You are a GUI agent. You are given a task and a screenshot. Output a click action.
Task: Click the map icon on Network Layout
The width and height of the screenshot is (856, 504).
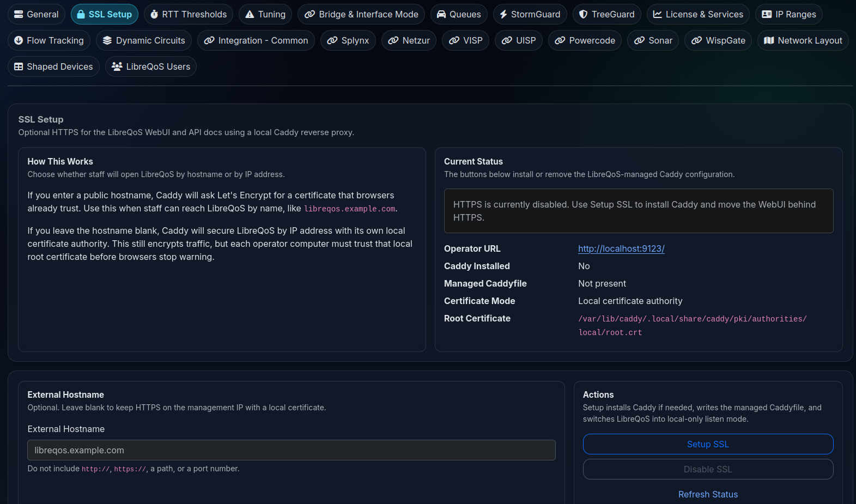[769, 40]
